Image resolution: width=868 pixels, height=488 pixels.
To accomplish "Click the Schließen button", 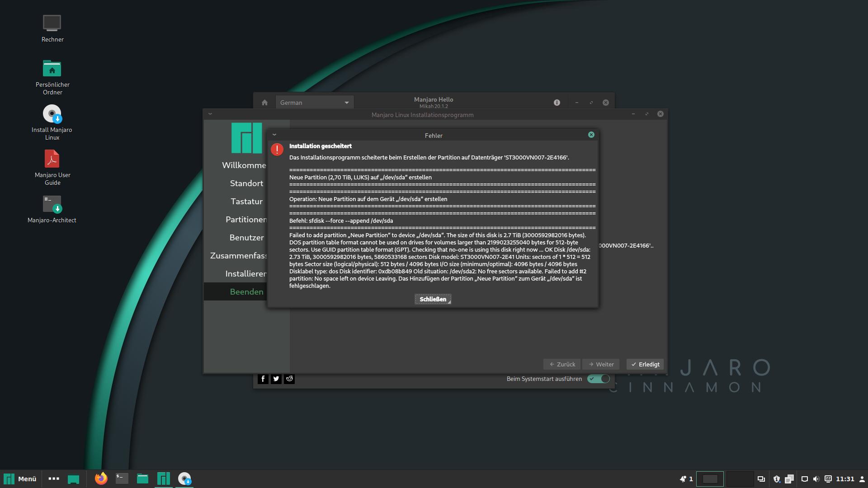I will [x=433, y=299].
